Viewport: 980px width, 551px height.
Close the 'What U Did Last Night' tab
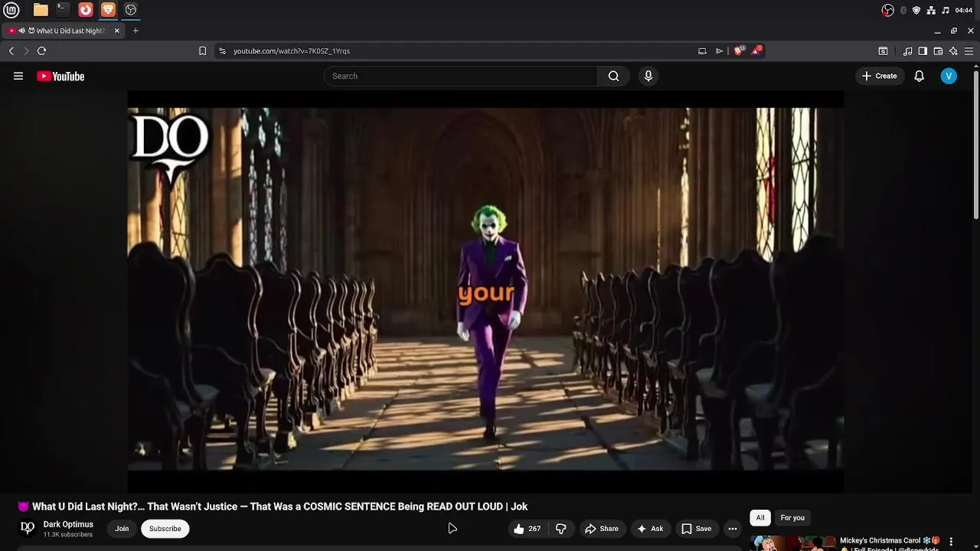pyautogui.click(x=117, y=31)
